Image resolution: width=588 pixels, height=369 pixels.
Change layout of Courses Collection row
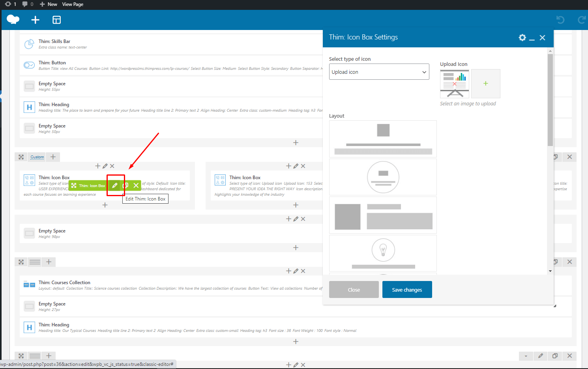tap(35, 262)
